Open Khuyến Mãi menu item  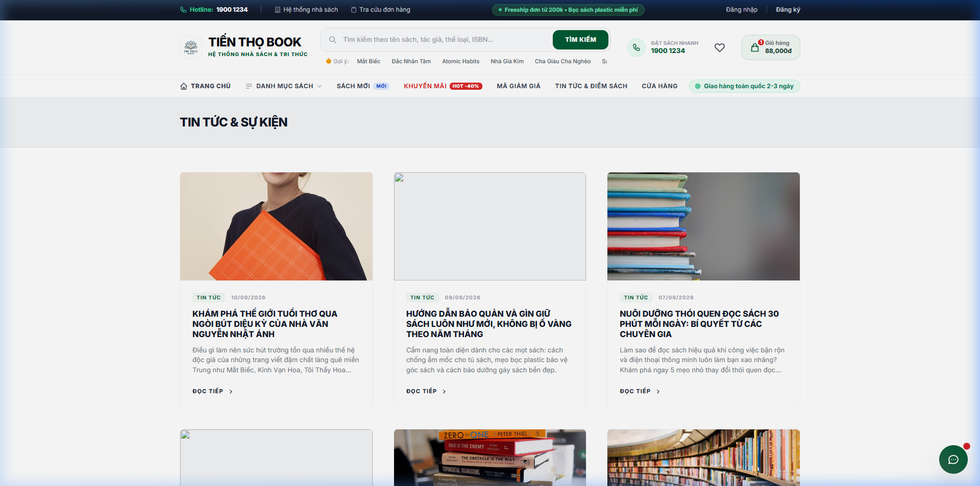click(443, 86)
